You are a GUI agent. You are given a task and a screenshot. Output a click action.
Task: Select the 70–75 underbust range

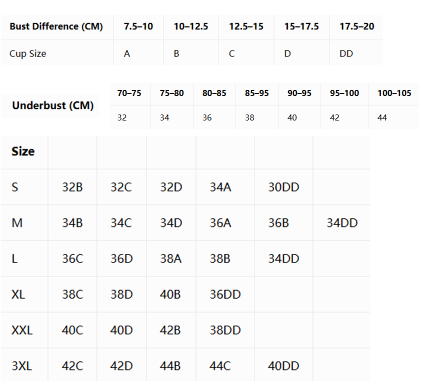coord(129,93)
